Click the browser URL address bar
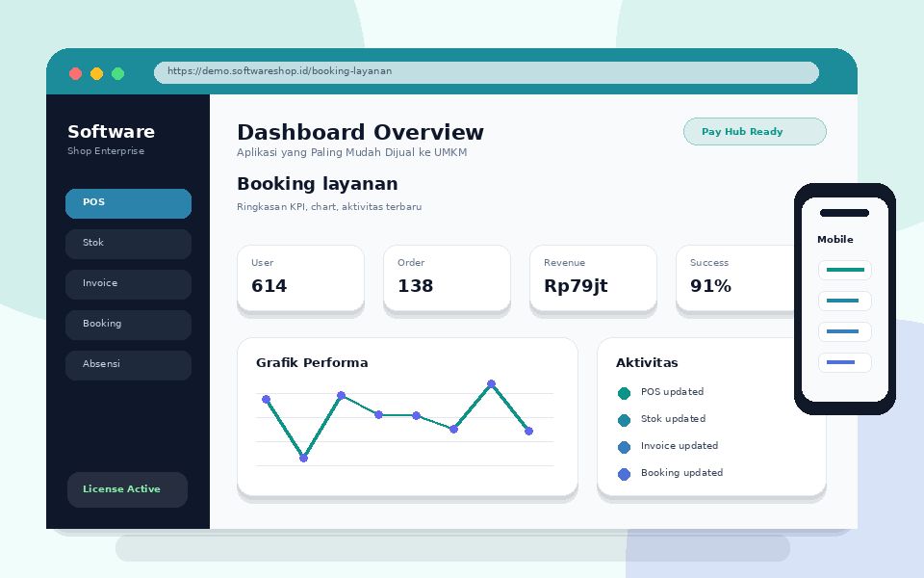 coord(486,72)
